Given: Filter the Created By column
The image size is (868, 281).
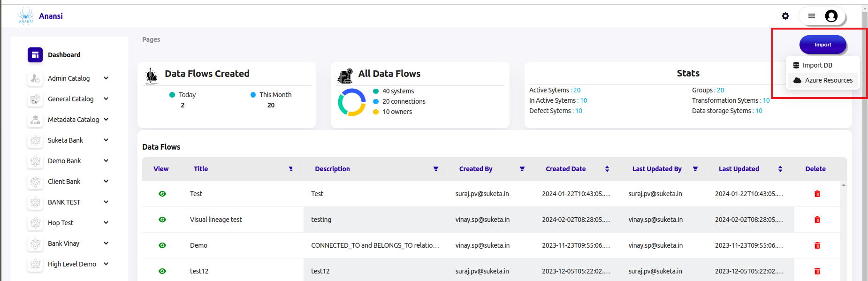Looking at the screenshot, I should point(522,169).
